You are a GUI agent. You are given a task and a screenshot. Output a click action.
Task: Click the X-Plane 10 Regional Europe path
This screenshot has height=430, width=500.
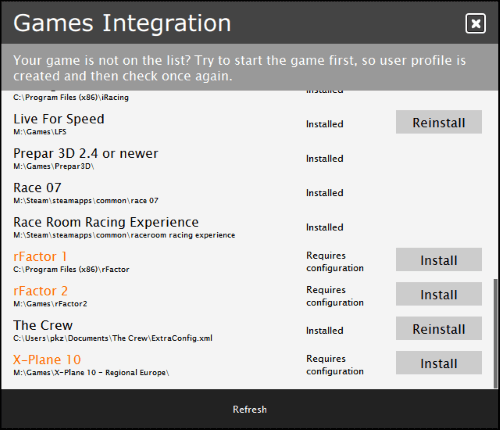coord(91,373)
